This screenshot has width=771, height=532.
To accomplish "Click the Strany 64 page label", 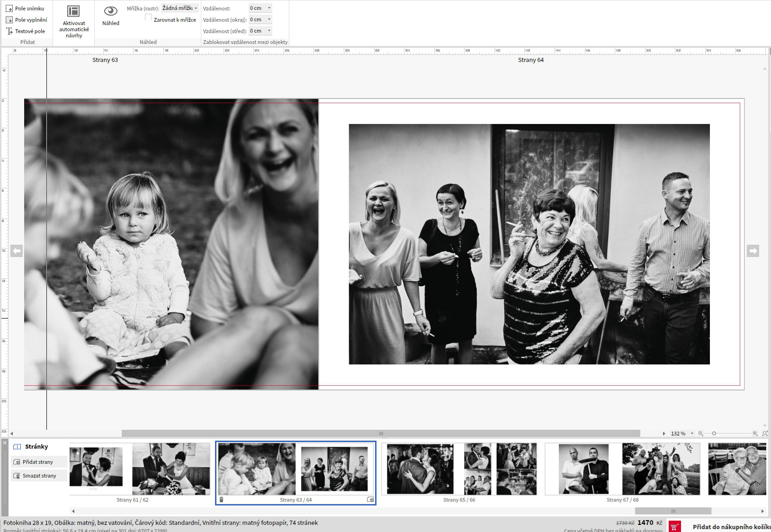I will pos(531,60).
